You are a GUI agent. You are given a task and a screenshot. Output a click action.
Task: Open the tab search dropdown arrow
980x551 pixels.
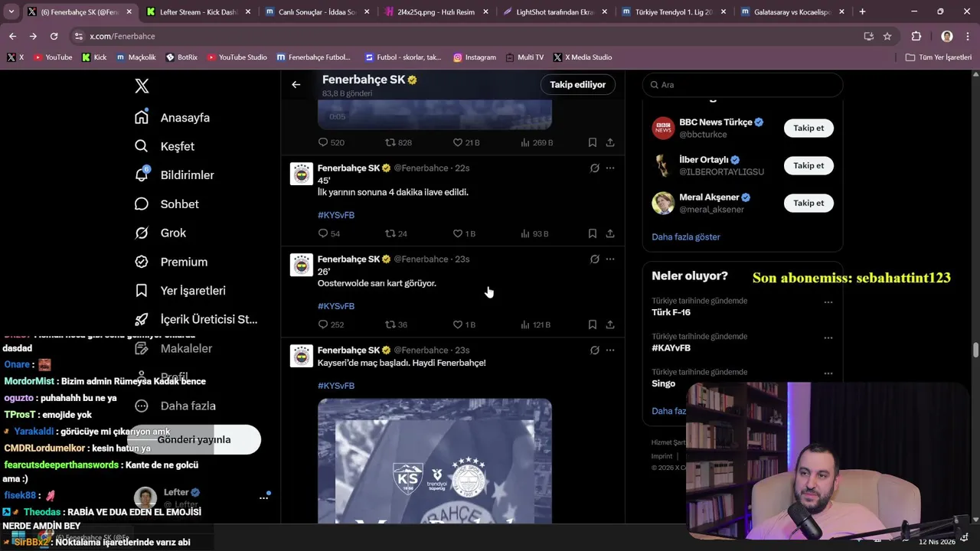[x=11, y=12]
